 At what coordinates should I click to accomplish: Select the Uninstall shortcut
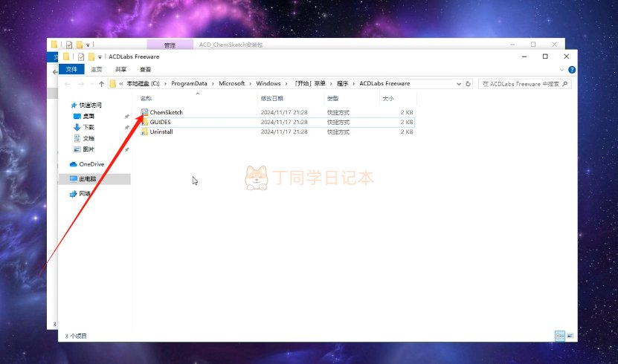point(161,131)
